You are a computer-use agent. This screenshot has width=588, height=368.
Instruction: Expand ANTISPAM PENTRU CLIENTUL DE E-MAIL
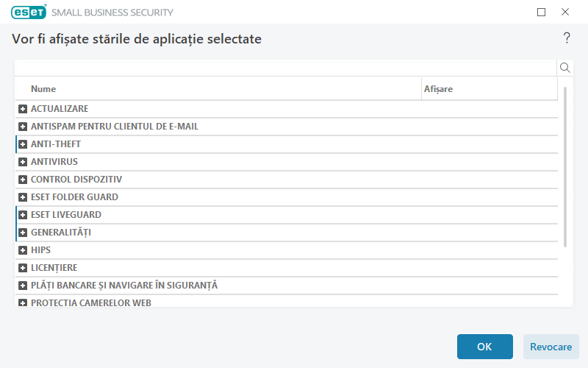click(23, 127)
